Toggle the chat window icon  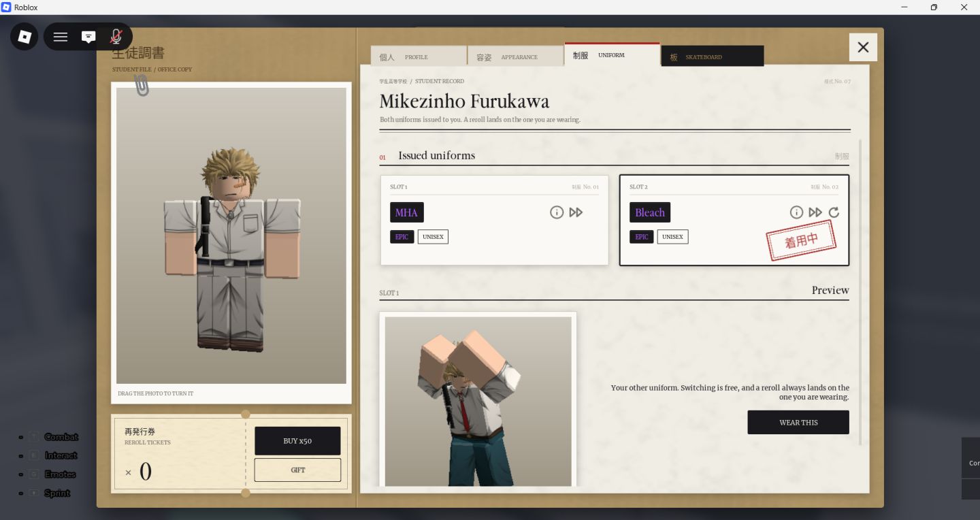coord(88,37)
